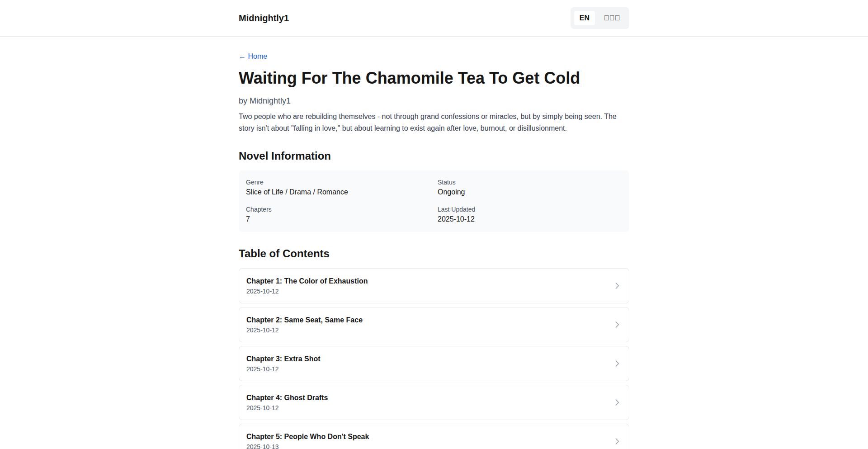Click the left arrow beside Home
Image resolution: width=868 pixels, height=449 pixels.
(242, 57)
